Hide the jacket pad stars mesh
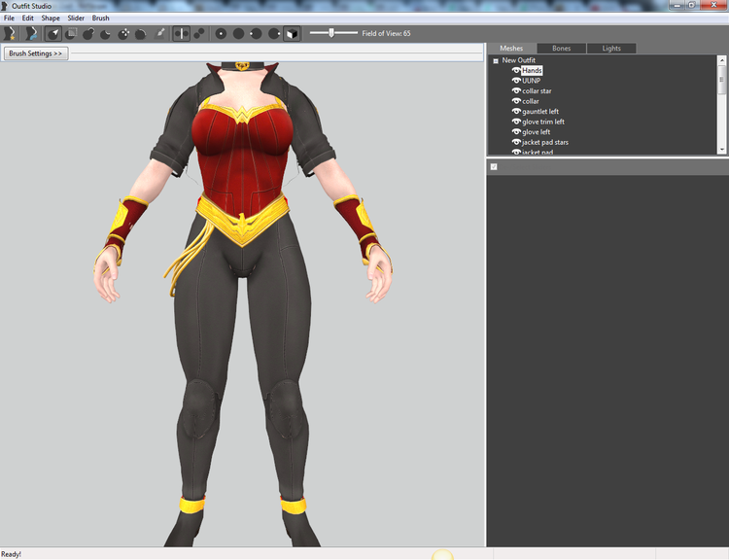 coord(516,142)
